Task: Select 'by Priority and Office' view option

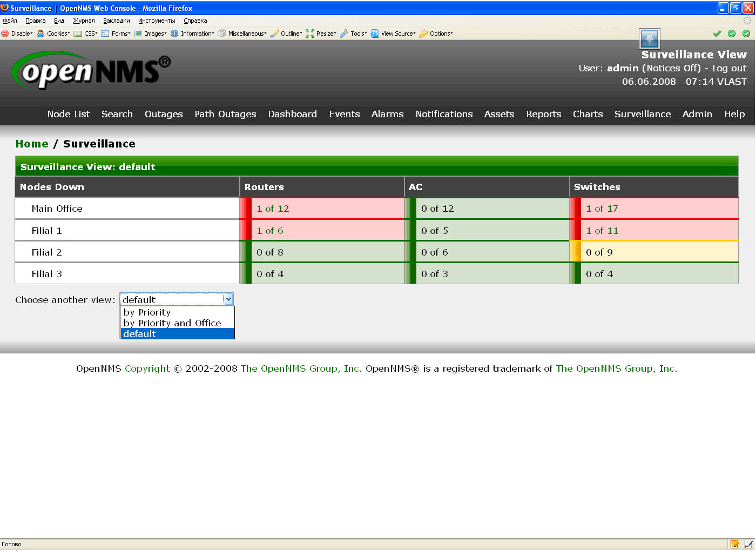Action: coord(172,323)
